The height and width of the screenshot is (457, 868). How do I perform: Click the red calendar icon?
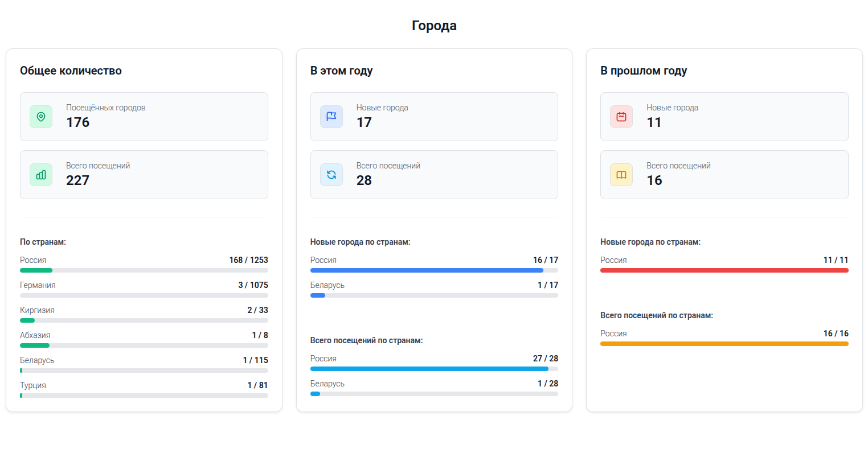(621, 117)
